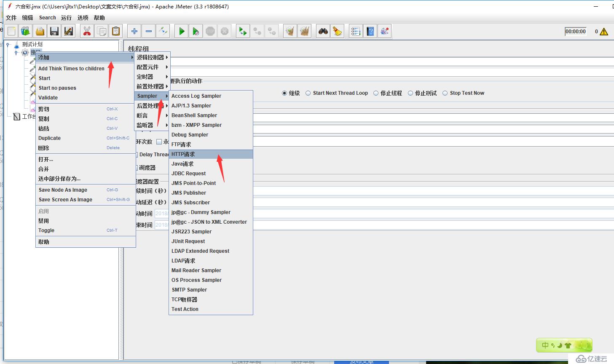Choose BeanShell Sampler entry
Viewport: 614px width, 364px height.
pyautogui.click(x=211, y=115)
